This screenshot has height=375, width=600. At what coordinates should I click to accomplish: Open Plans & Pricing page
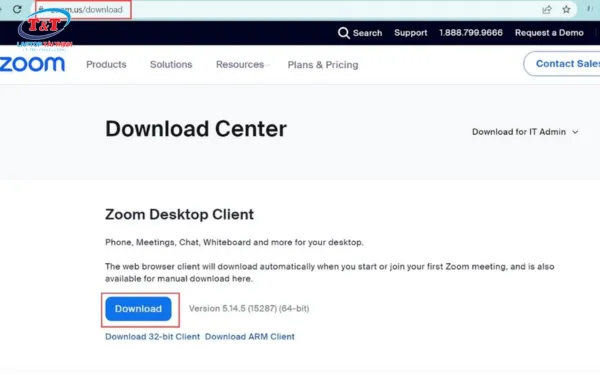click(x=323, y=65)
